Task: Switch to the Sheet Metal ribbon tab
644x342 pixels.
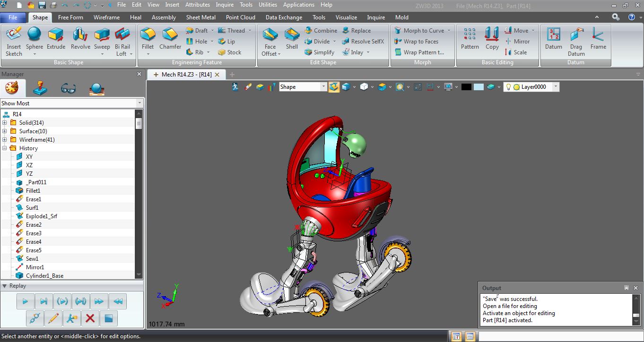Action: pos(201,17)
